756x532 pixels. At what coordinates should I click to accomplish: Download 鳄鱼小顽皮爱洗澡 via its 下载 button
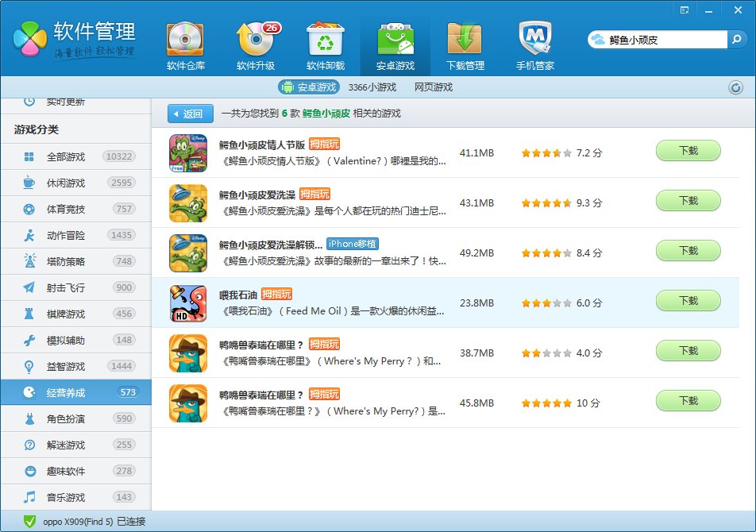coord(688,201)
